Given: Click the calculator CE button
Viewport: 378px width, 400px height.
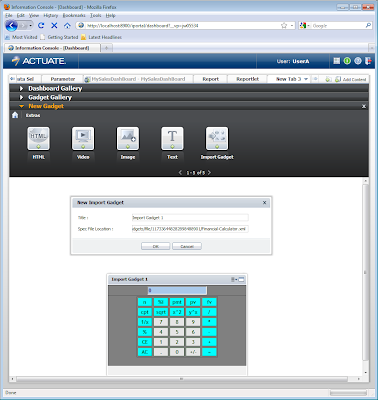Looking at the screenshot, I should (x=145, y=342).
